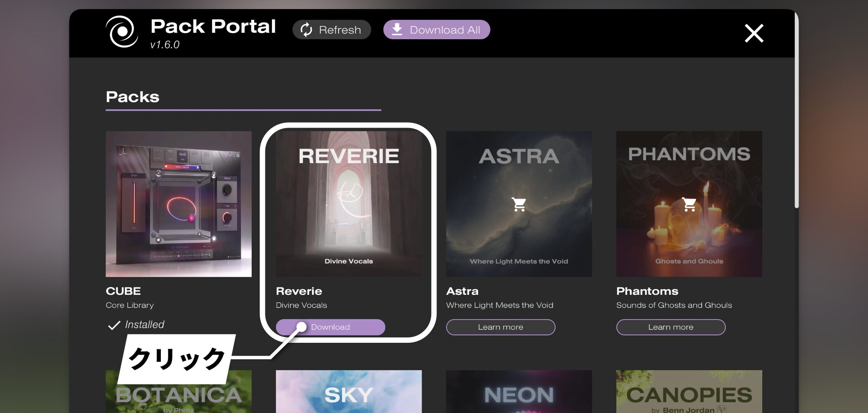The width and height of the screenshot is (868, 413).
Task: Close the Pack Portal window
Action: [754, 33]
